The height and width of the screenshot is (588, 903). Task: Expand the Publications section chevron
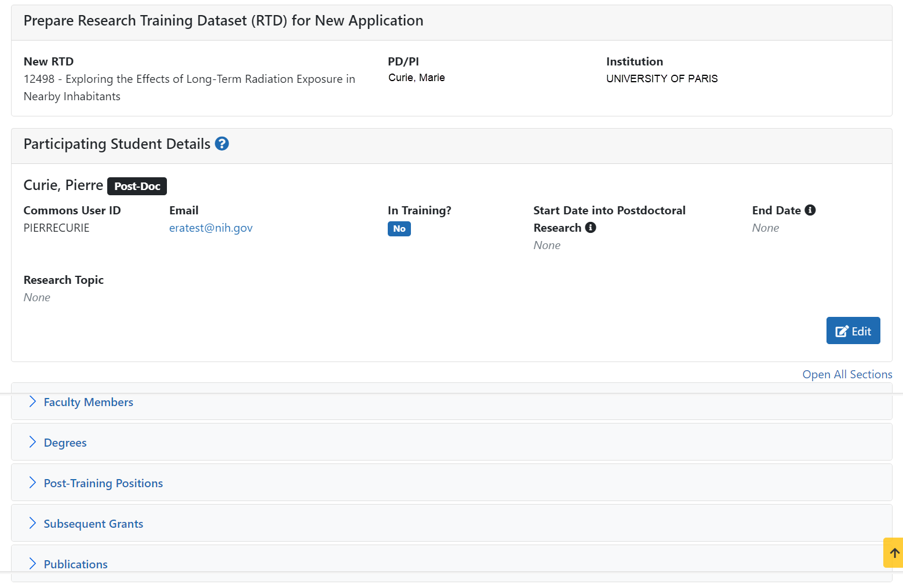32,564
